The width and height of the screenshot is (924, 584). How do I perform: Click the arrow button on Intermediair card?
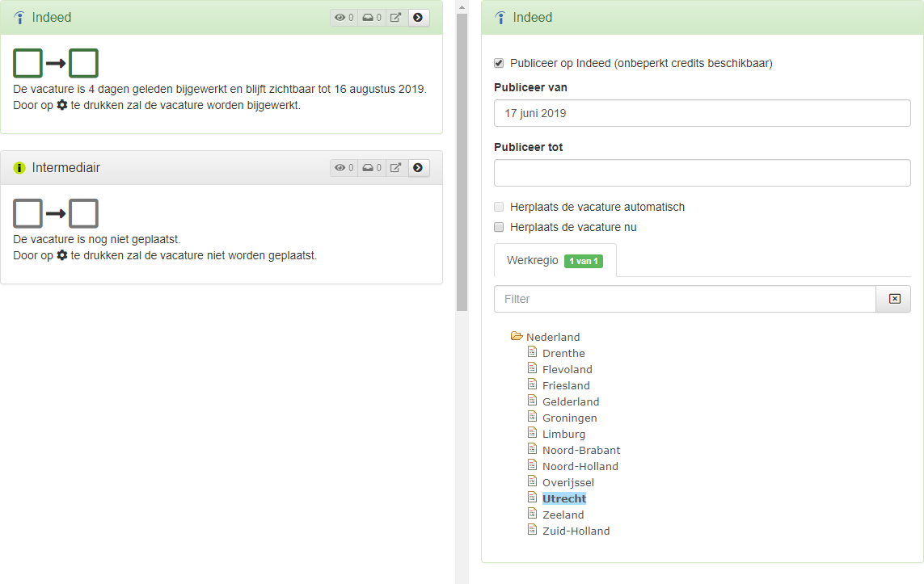pyautogui.click(x=418, y=168)
